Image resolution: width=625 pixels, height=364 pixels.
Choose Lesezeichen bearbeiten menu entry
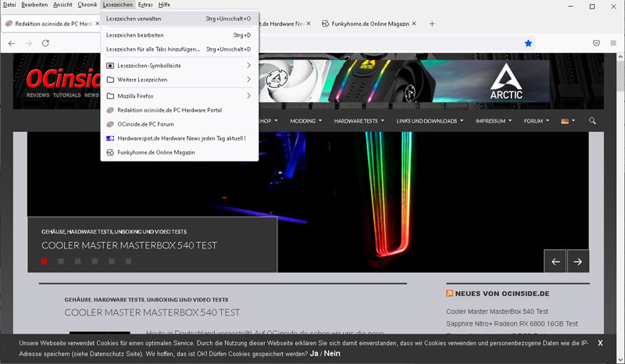[x=180, y=35]
